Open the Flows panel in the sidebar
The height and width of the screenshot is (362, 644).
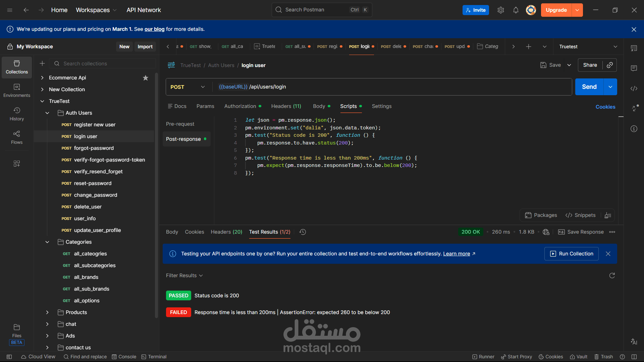(16, 137)
